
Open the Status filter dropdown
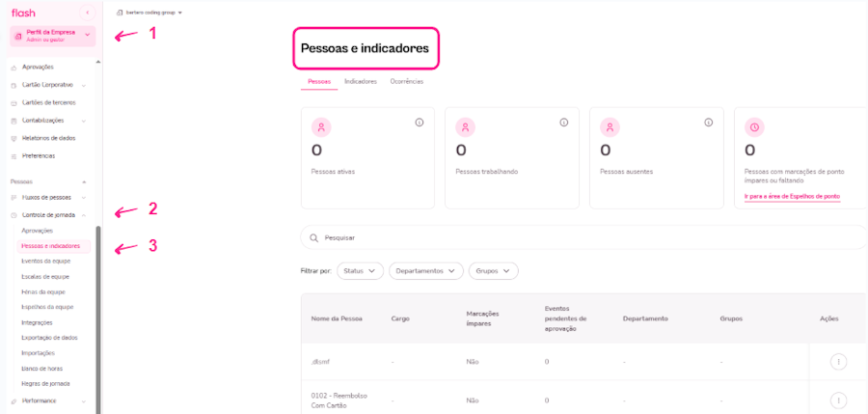pyautogui.click(x=361, y=271)
